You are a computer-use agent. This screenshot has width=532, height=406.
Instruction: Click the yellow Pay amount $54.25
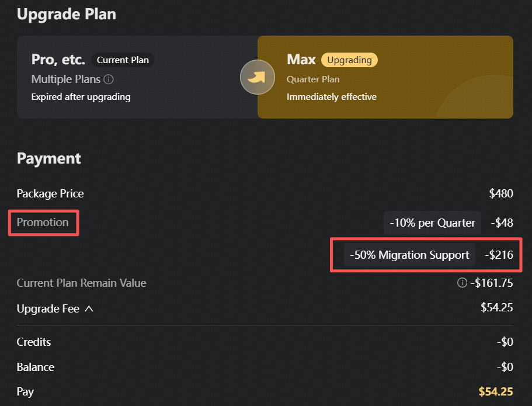pyautogui.click(x=496, y=392)
